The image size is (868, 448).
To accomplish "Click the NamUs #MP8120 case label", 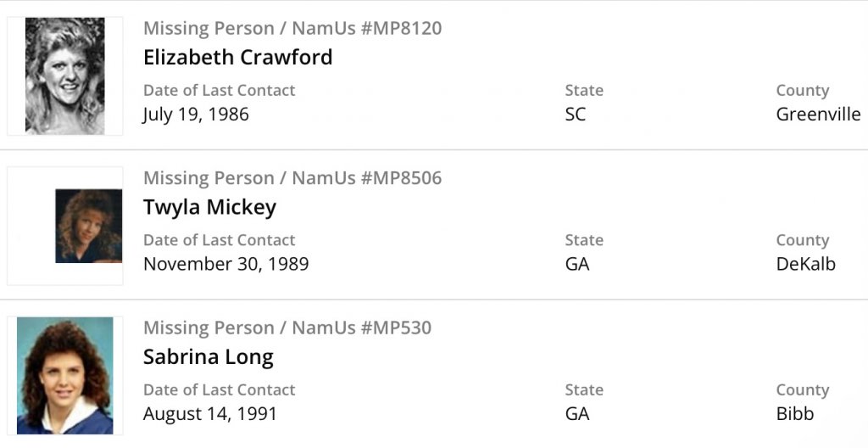I will pos(292,28).
